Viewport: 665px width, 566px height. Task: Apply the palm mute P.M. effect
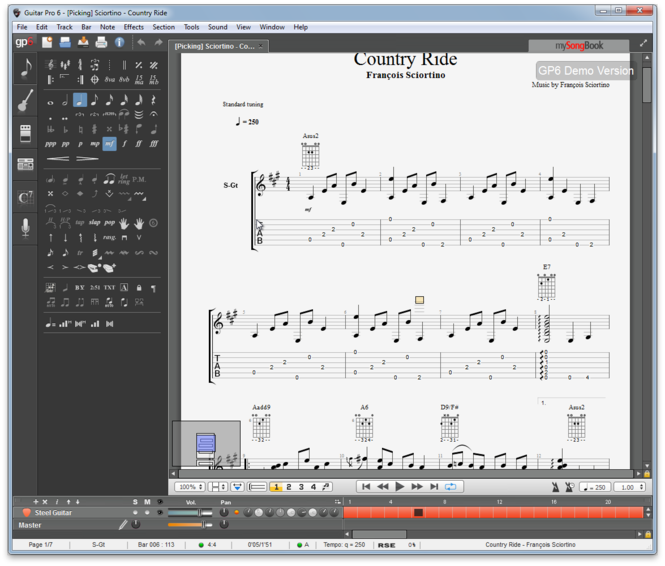[x=139, y=179]
